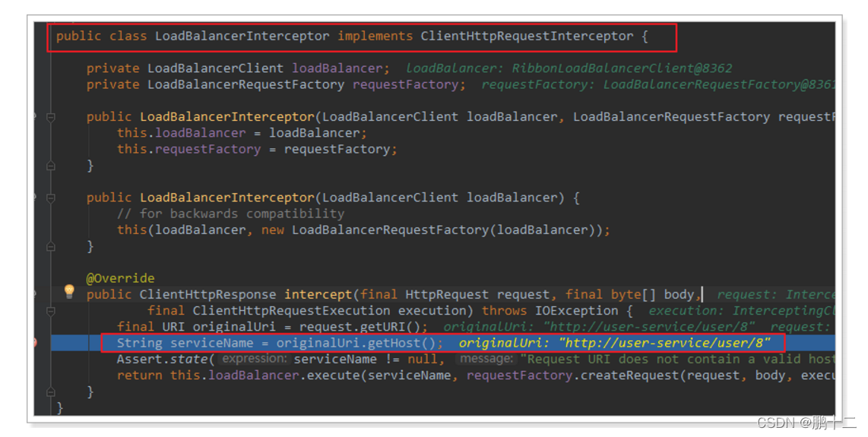Screen dimensions: 868x437
Task: Click the 'expression:' parameter hint
Action: (254, 359)
